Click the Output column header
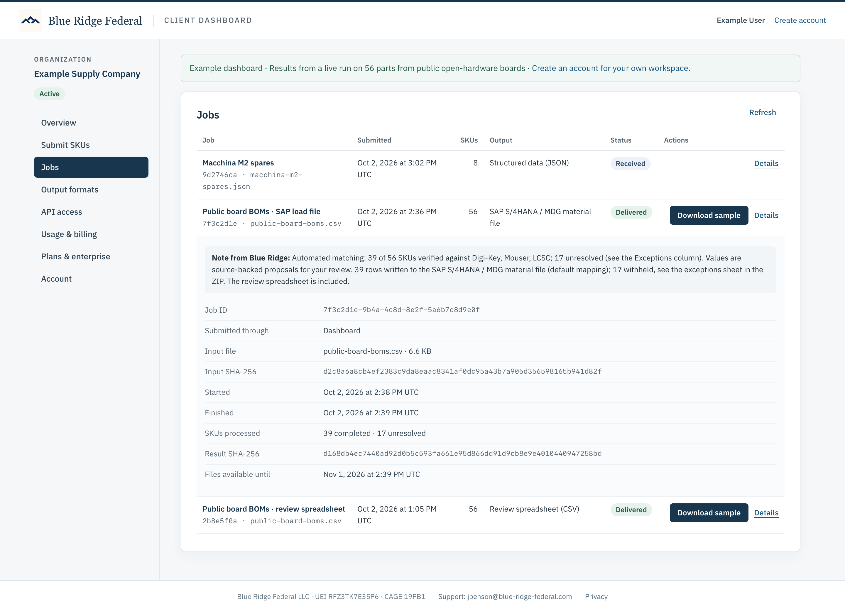The height and width of the screenshot is (616, 845). pyautogui.click(x=501, y=140)
